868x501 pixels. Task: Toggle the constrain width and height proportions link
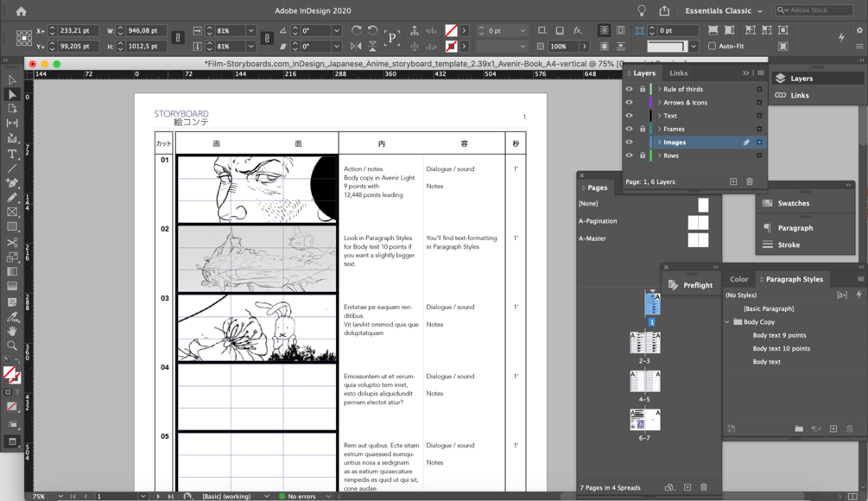click(x=178, y=38)
